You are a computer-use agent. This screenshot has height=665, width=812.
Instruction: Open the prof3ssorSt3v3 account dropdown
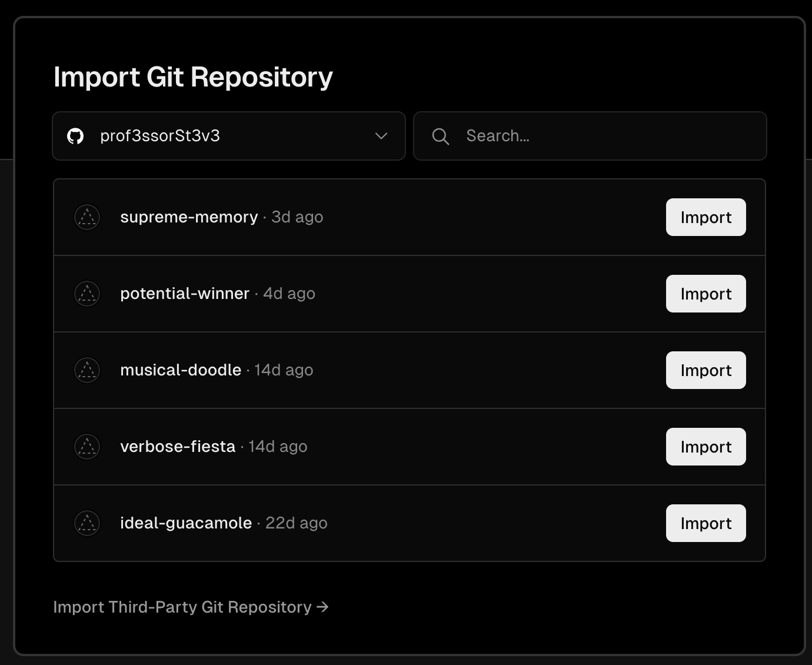point(229,136)
